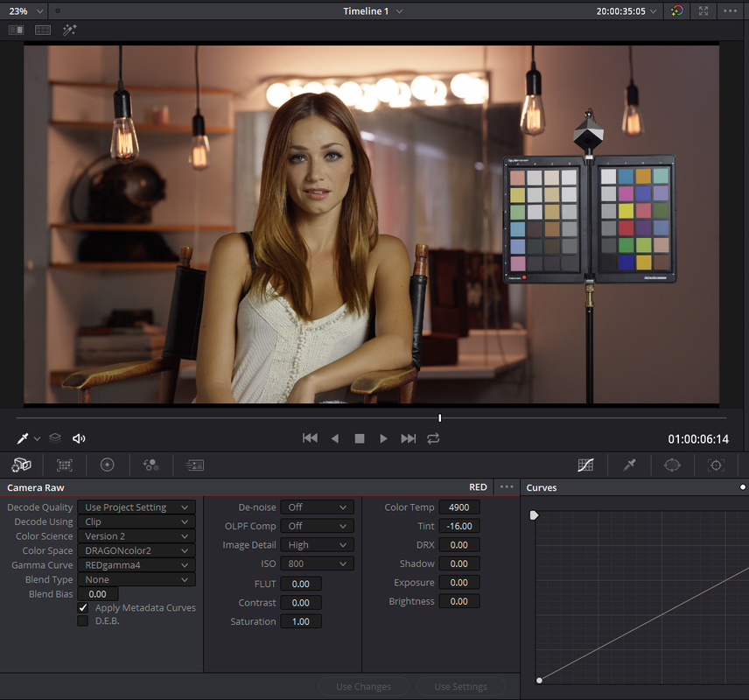Click the curve's bottom-left control point
This screenshot has width=749, height=700.
click(x=539, y=681)
